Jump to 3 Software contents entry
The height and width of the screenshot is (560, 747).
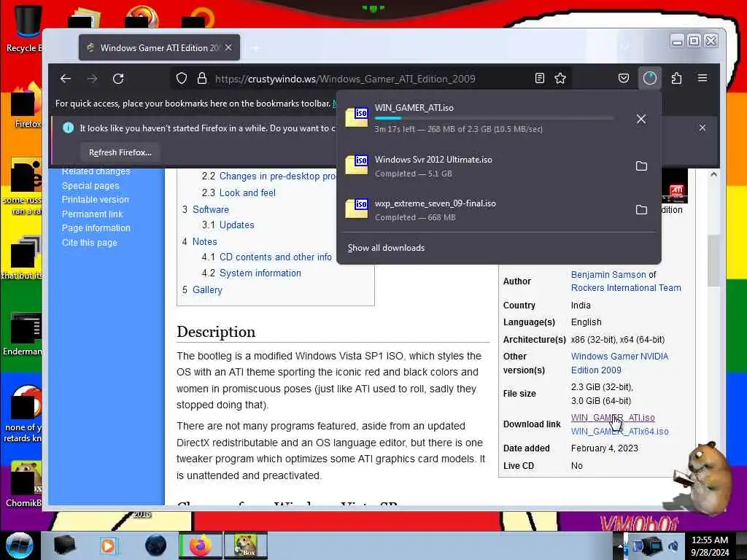tap(211, 209)
